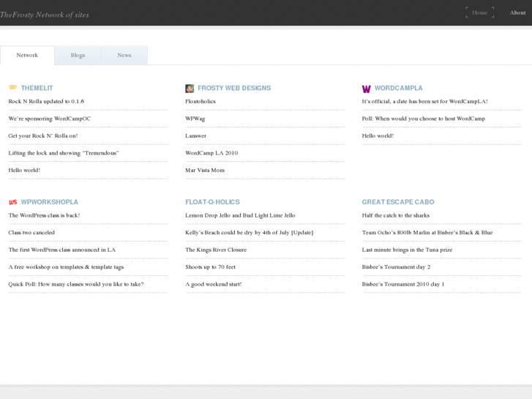This screenshot has height=399, width=532.
Task: Open the News tab
Action: [x=124, y=55]
